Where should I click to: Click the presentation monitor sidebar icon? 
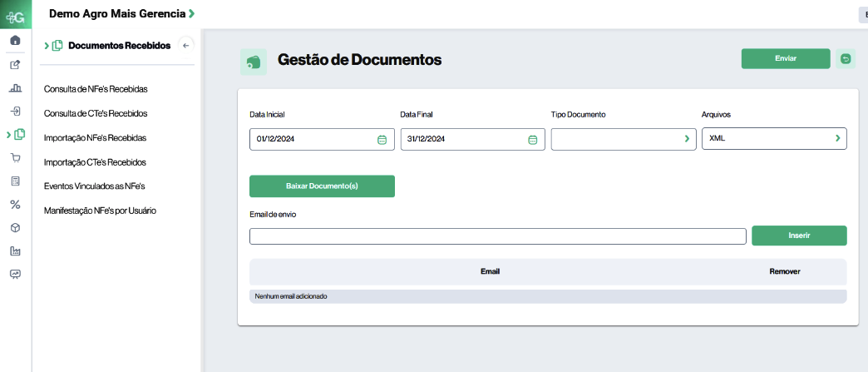[x=15, y=275]
